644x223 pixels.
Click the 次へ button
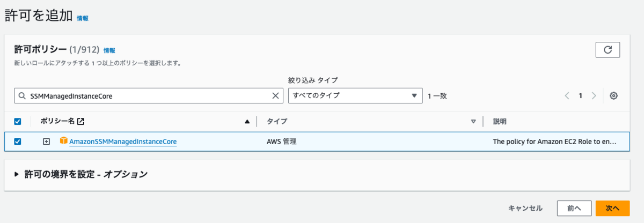tap(612, 208)
